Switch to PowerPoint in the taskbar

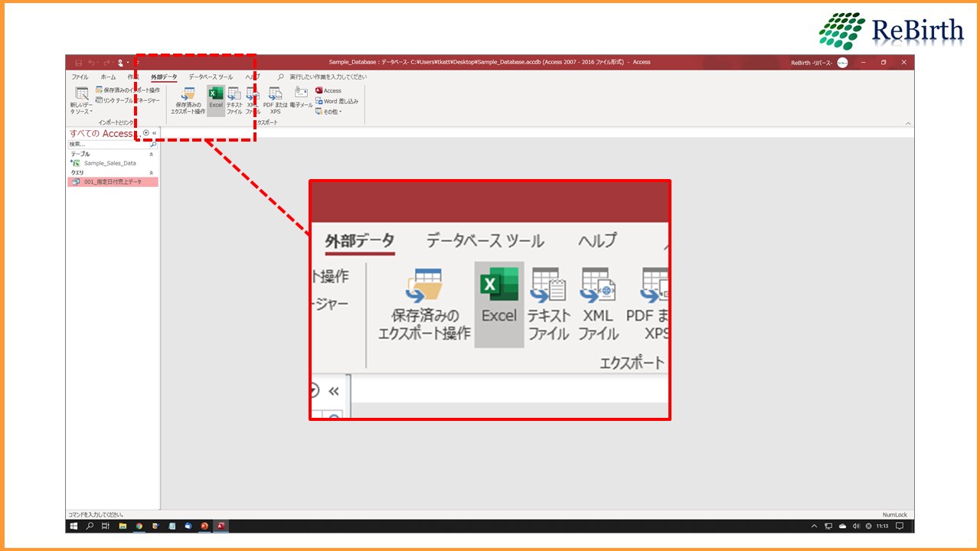(204, 527)
